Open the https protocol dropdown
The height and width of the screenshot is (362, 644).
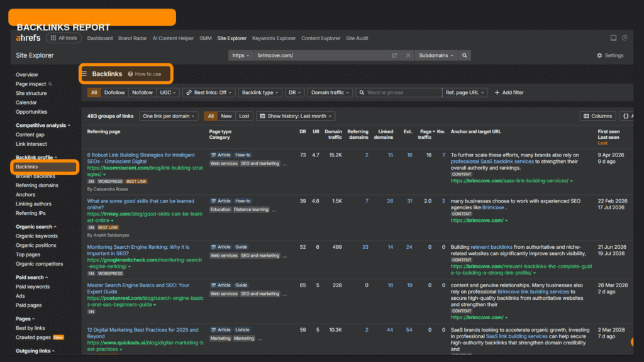[241, 55]
